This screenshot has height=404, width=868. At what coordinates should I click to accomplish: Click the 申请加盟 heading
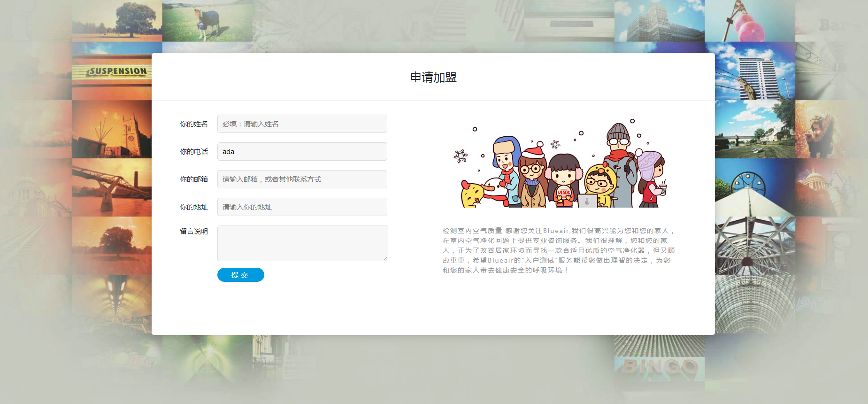433,78
